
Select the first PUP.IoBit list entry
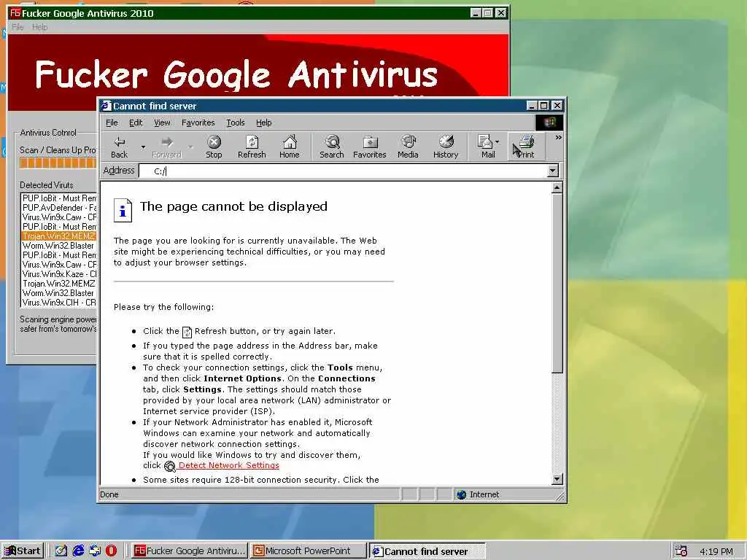coord(59,198)
